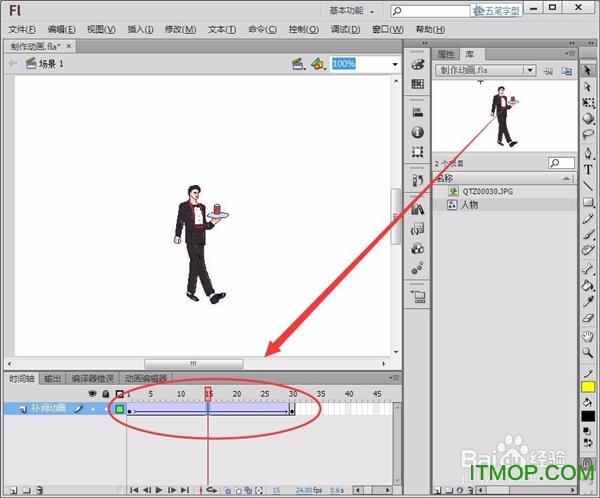The height and width of the screenshot is (498, 600).
Task: Open the 修改(M) menu
Action: (x=181, y=29)
